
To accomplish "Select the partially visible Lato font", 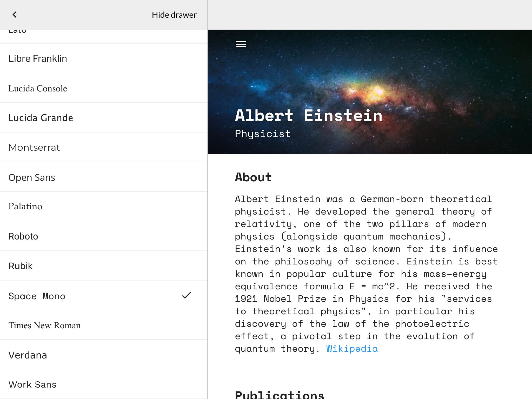I will point(17,32).
